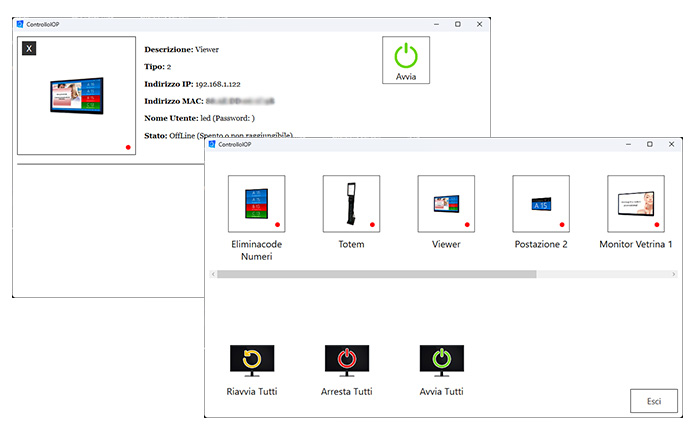Click the Viewer preview thumbnail in detail window
Viewport: 700px width, 438px height.
(x=77, y=96)
